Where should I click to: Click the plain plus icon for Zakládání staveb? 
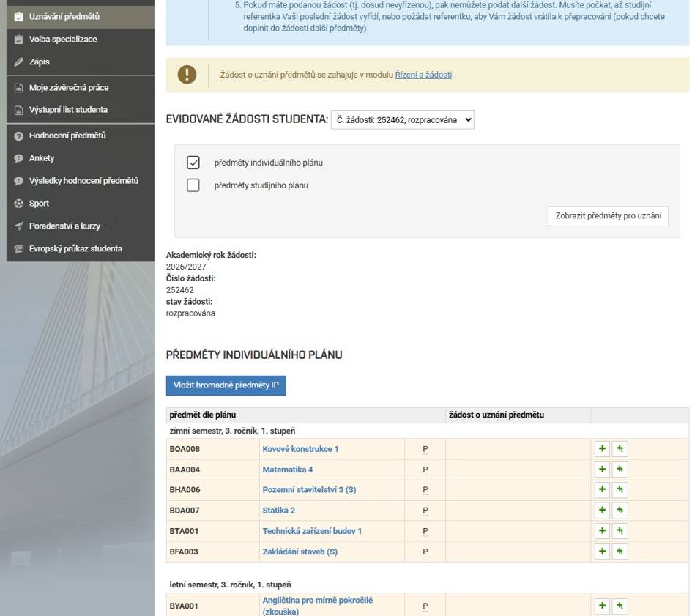click(x=602, y=551)
